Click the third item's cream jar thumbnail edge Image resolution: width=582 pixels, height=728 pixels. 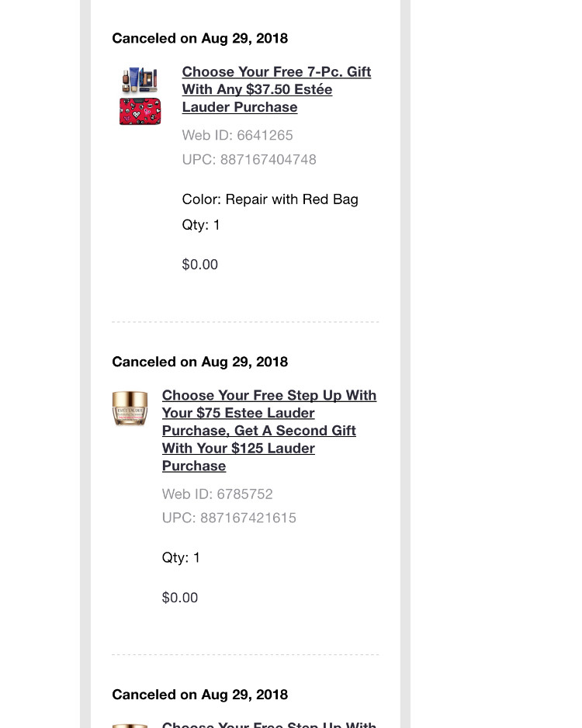130,726
